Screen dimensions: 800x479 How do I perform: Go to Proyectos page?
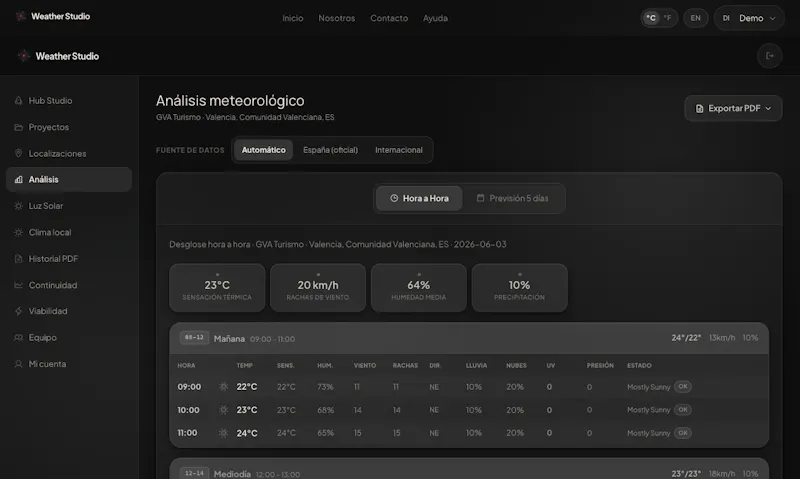pos(69,127)
